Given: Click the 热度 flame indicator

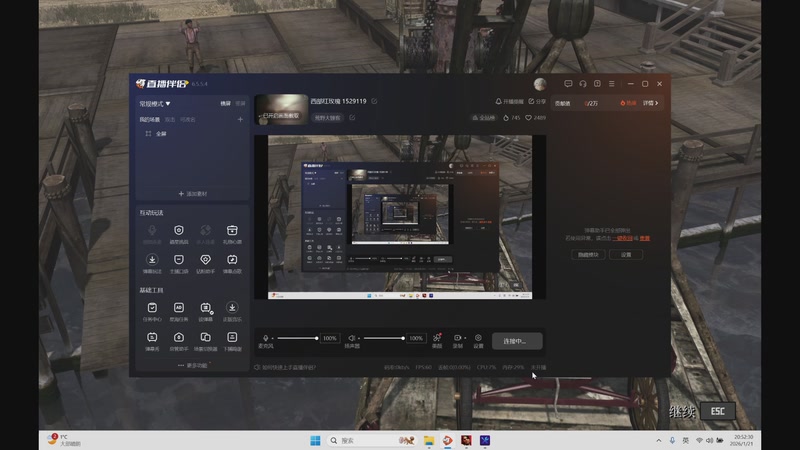Looking at the screenshot, I should click(x=628, y=103).
